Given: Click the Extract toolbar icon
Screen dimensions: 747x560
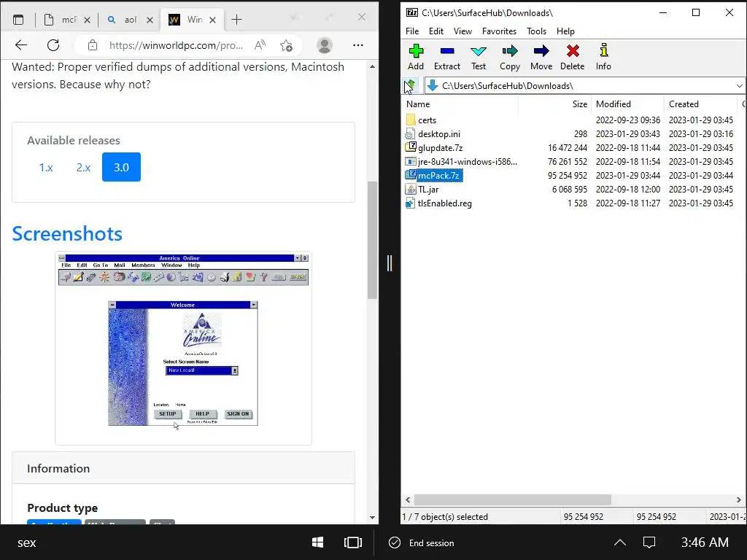Looking at the screenshot, I should (447, 57).
